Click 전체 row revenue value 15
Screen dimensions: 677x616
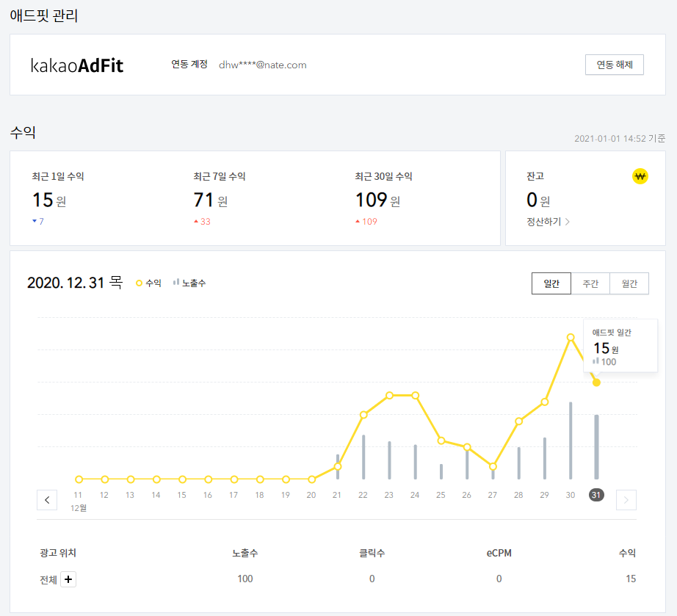(x=631, y=579)
